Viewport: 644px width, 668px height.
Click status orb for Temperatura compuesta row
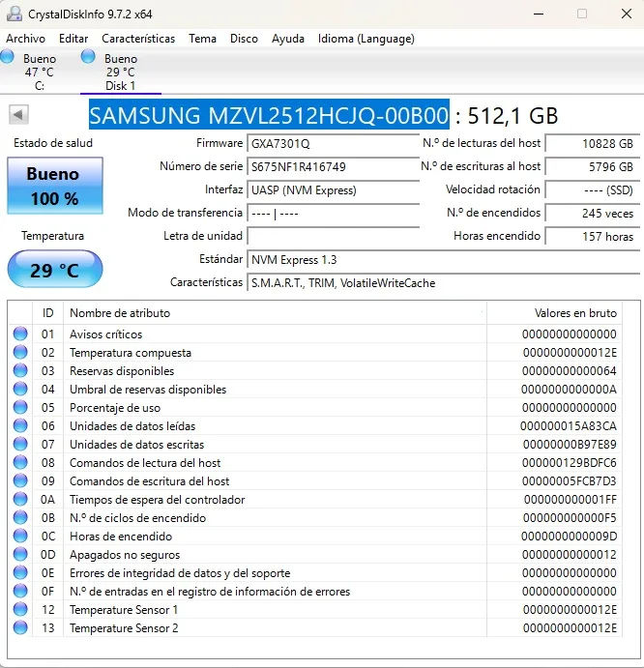[20, 352]
